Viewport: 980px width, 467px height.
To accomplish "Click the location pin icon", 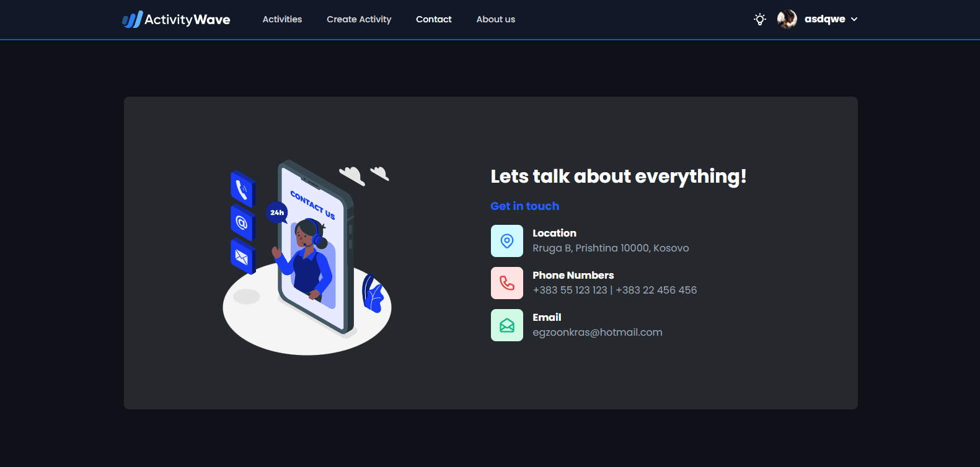I will coord(507,241).
